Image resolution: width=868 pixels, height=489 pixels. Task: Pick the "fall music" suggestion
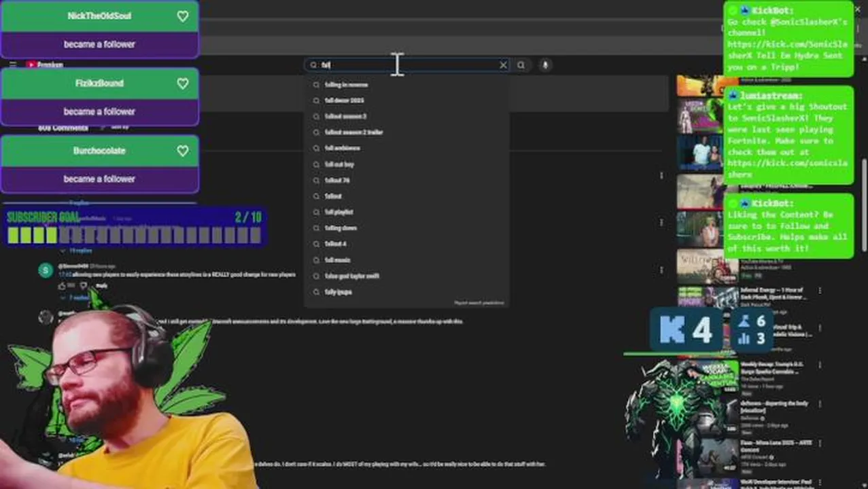coord(406,260)
